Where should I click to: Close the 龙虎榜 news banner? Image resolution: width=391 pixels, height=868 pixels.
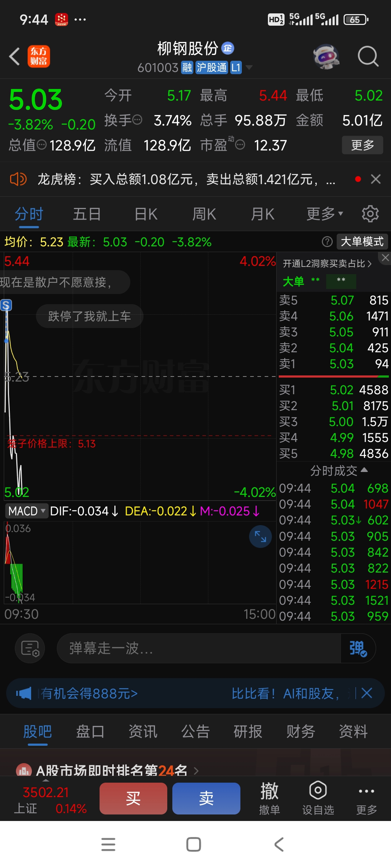[x=376, y=179]
